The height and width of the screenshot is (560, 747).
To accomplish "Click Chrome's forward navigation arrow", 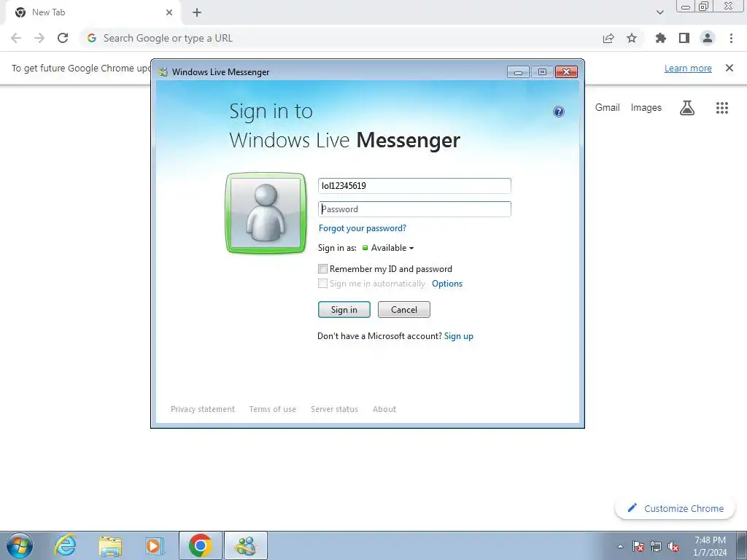I will (39, 38).
